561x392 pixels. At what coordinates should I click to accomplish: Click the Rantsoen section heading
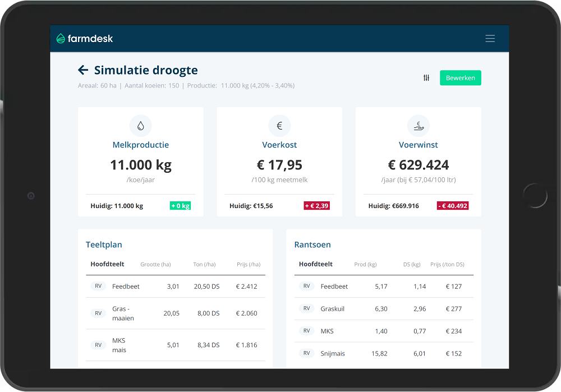click(x=312, y=245)
